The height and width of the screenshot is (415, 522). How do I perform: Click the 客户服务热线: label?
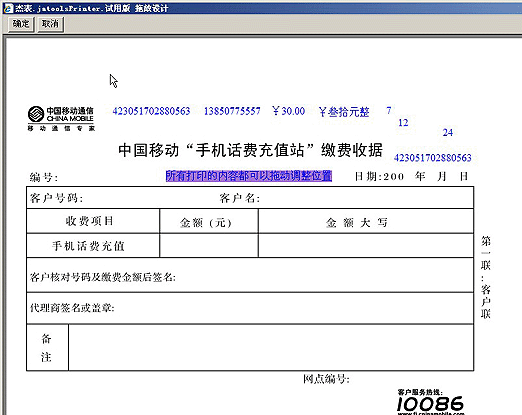(420, 392)
